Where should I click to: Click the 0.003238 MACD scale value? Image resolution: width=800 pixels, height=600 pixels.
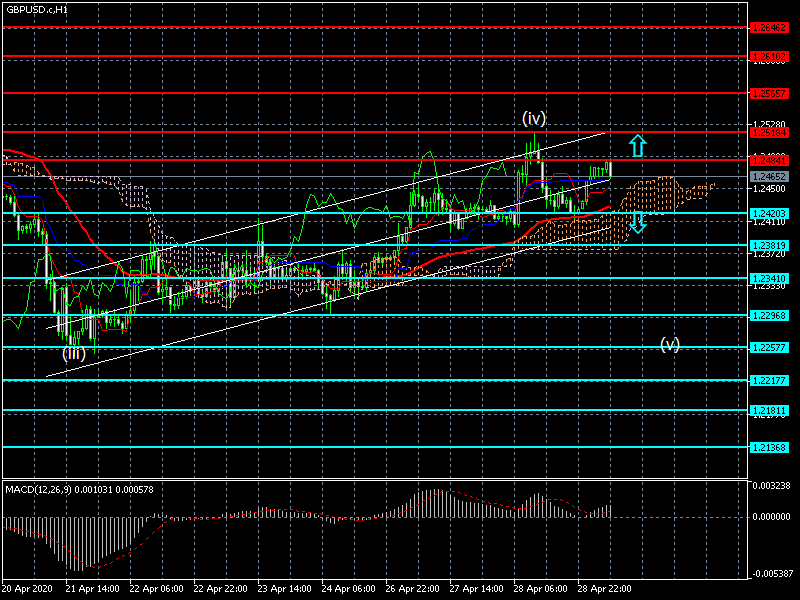click(x=771, y=485)
